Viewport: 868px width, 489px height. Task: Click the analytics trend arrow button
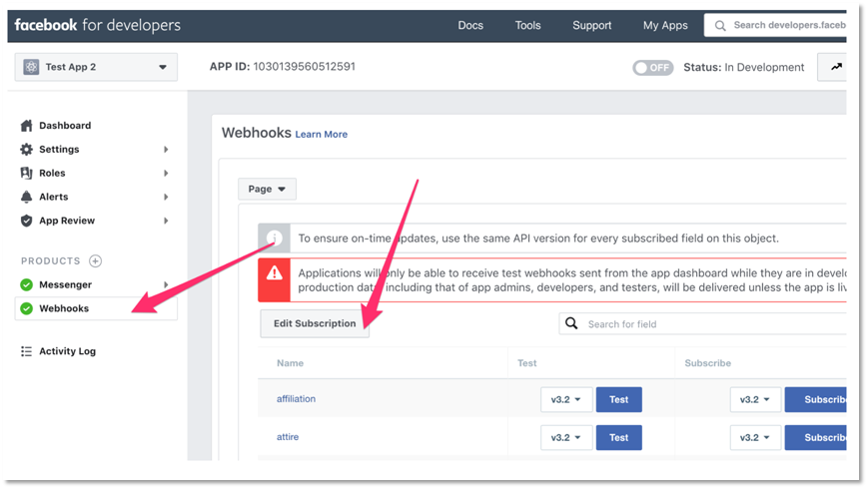tap(833, 67)
